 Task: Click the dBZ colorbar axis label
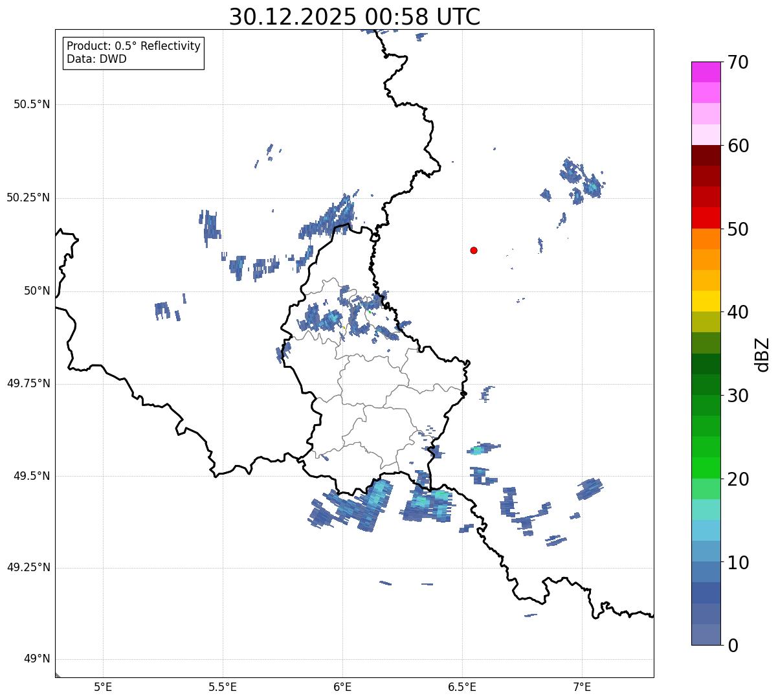pos(762,354)
